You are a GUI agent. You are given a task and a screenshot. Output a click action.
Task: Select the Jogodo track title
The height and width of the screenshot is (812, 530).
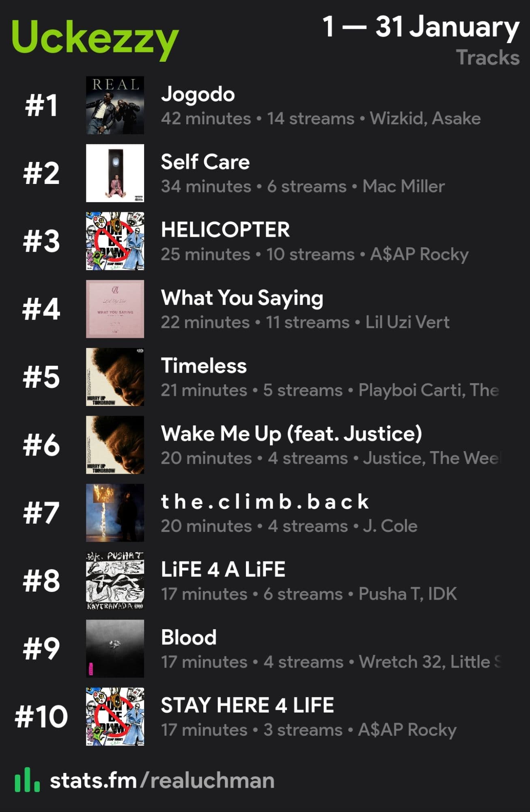point(198,94)
